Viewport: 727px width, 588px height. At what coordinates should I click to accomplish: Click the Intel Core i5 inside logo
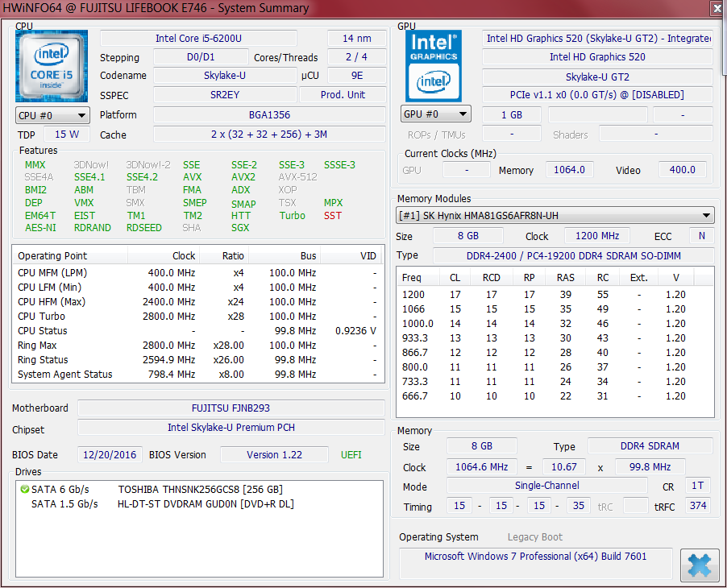tap(52, 66)
